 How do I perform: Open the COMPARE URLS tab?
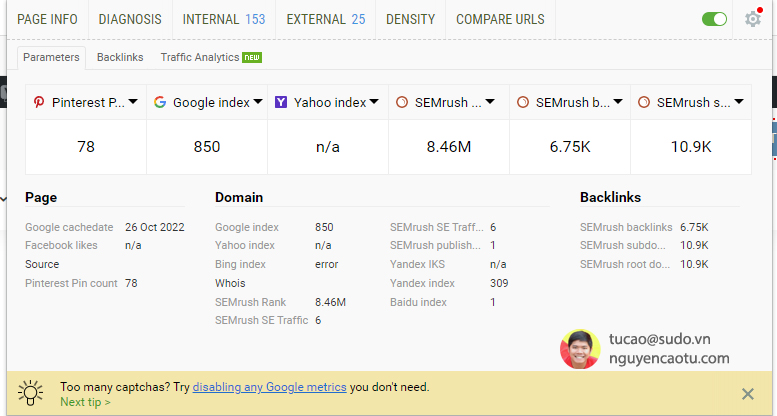(500, 19)
